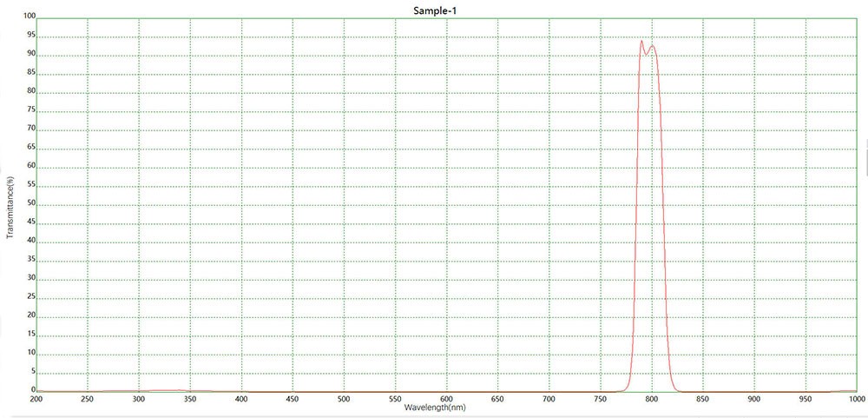
Task: Click the 500 tick on the wavelength axis
Action: (344, 399)
